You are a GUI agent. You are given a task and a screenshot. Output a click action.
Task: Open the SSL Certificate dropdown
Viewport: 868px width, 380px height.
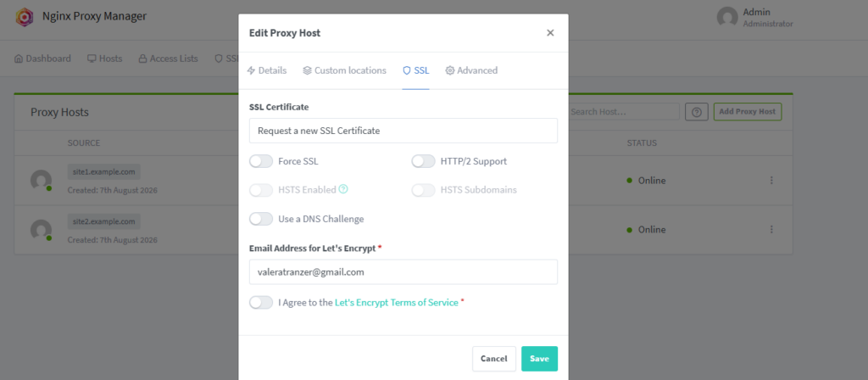pos(403,131)
